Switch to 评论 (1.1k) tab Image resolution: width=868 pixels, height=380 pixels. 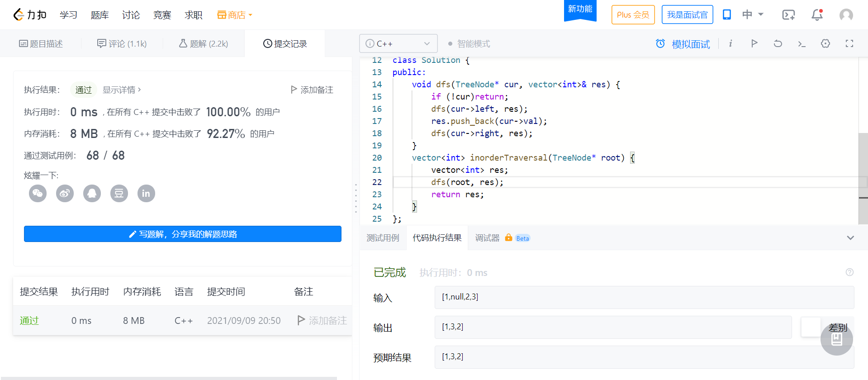[122, 43]
